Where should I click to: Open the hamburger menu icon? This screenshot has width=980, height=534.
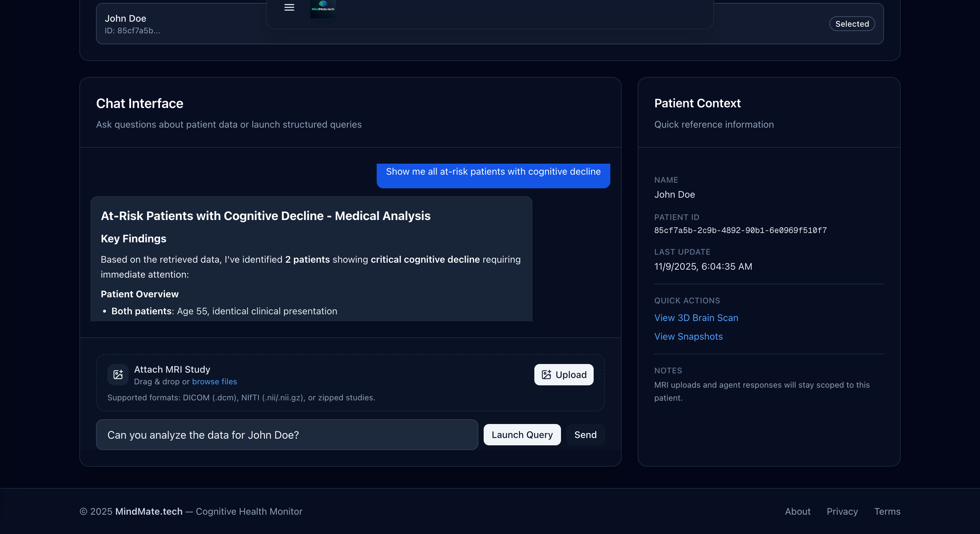point(289,8)
